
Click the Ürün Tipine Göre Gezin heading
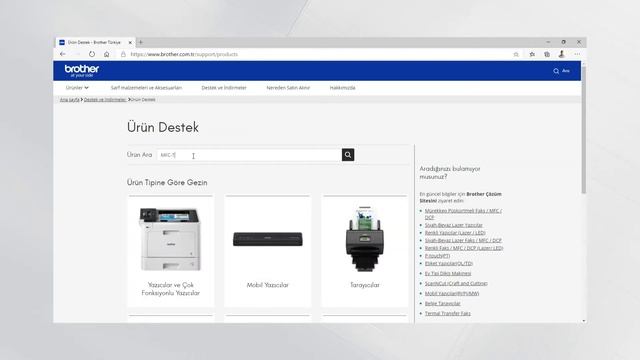click(x=167, y=182)
